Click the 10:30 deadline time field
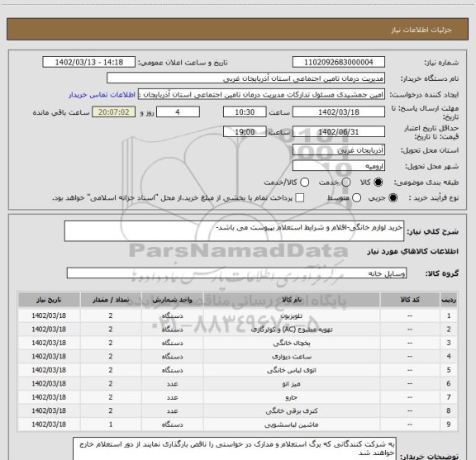The height and width of the screenshot is (460, 476). click(245, 112)
